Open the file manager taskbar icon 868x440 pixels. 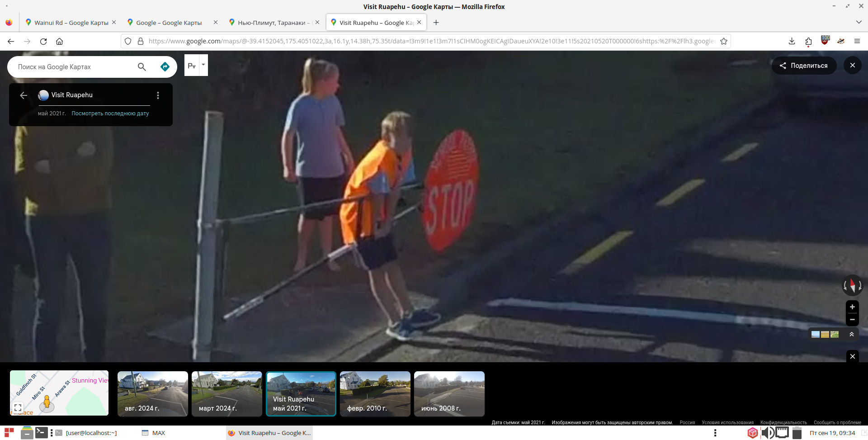27,433
